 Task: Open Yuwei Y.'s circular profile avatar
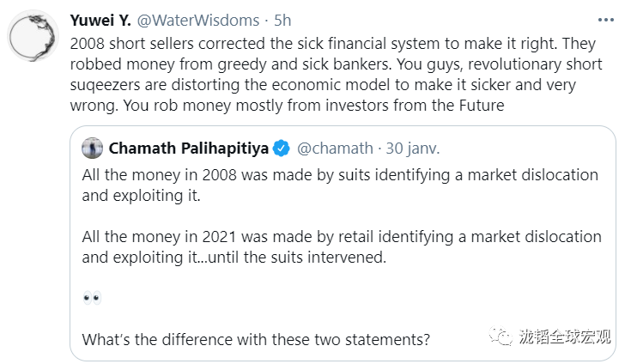pyautogui.click(x=34, y=39)
